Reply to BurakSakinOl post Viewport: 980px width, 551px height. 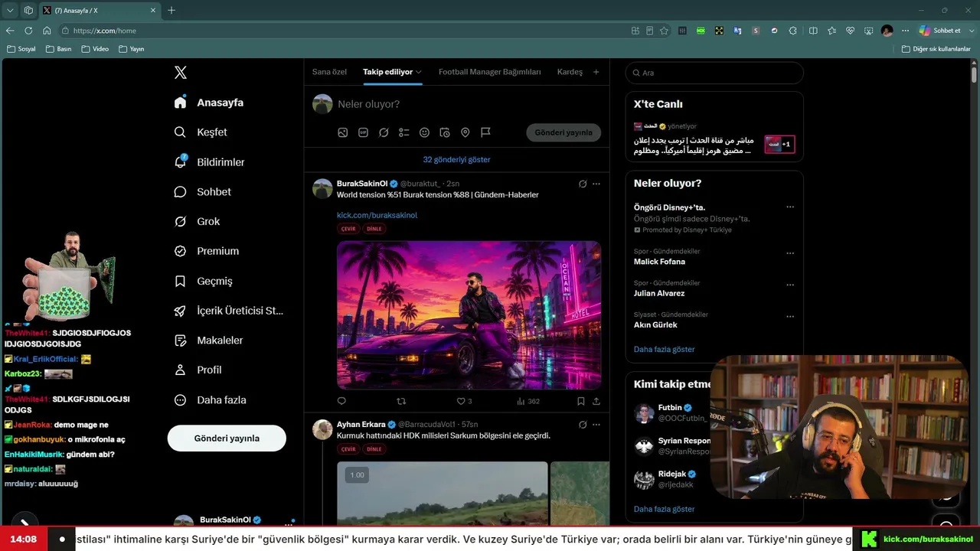point(341,401)
